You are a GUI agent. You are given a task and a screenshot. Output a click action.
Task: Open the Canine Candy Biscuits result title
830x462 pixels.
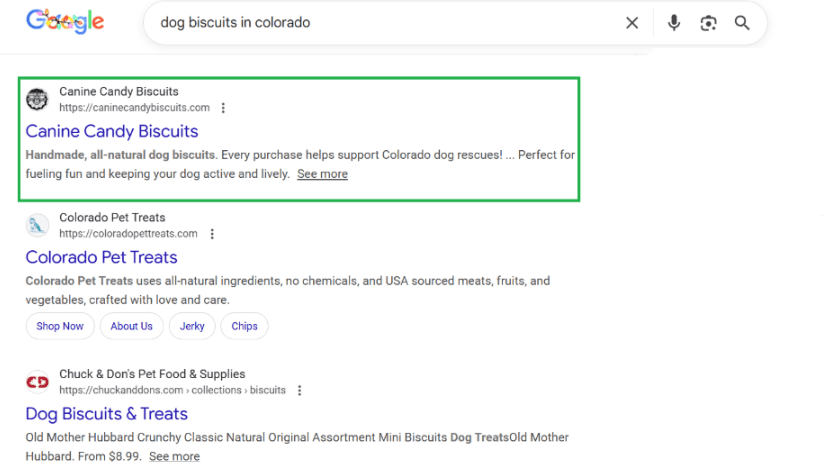pos(112,131)
